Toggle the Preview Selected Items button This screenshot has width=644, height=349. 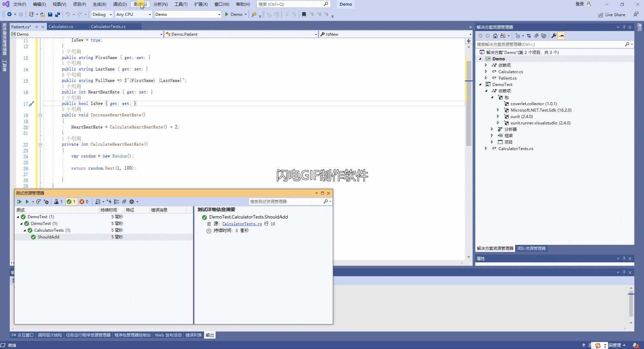click(x=561, y=36)
